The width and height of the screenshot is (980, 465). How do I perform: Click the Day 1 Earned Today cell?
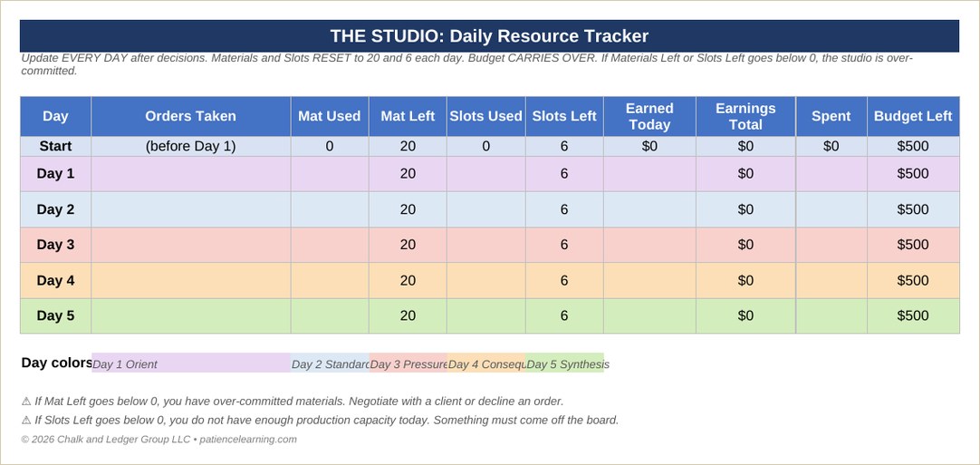click(649, 174)
